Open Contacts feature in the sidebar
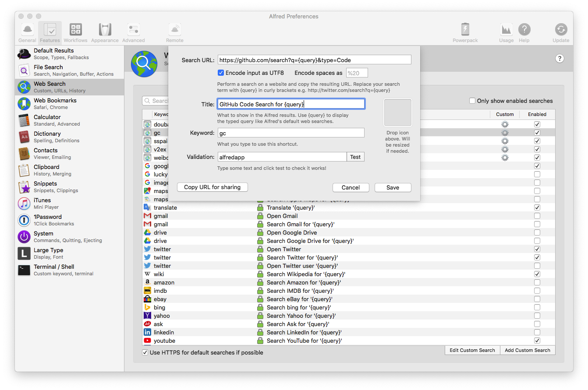Viewport: 588px width, 390px height. click(x=70, y=154)
